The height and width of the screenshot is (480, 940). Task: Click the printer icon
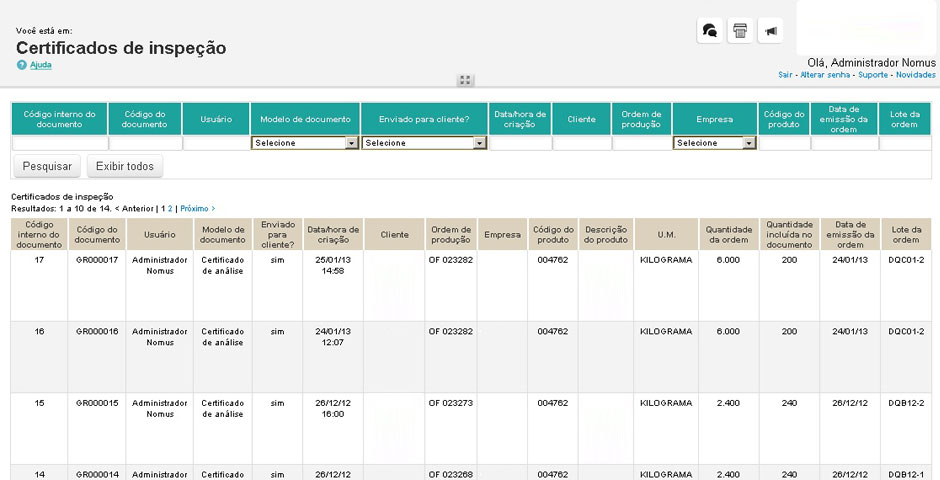(x=740, y=31)
